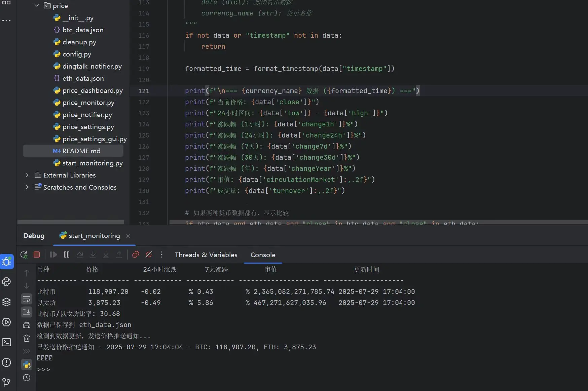Screen dimensions: 588x391
Task: Click the editor horizontal scrollbar
Action: point(378,222)
